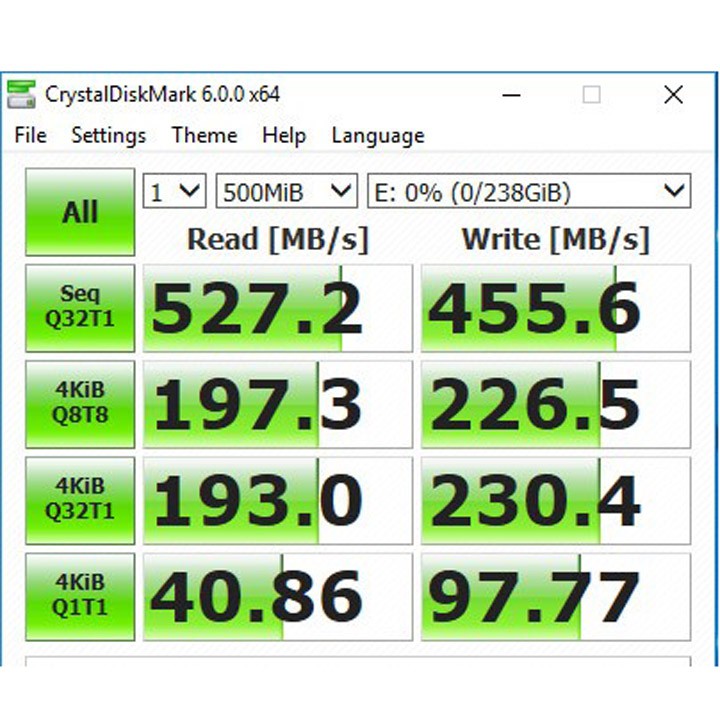Open the Theme menu
The height and width of the screenshot is (720, 720).
tap(204, 136)
